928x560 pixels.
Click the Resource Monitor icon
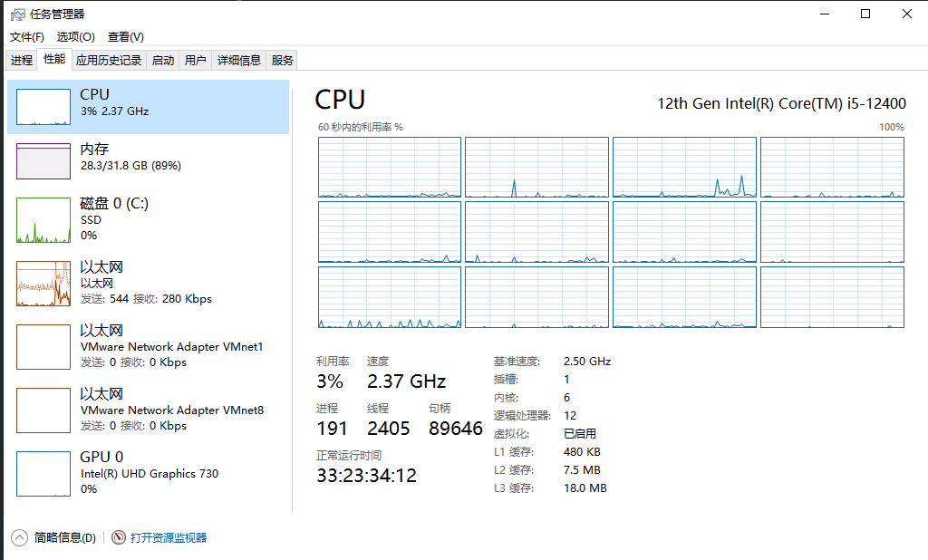coord(119,537)
